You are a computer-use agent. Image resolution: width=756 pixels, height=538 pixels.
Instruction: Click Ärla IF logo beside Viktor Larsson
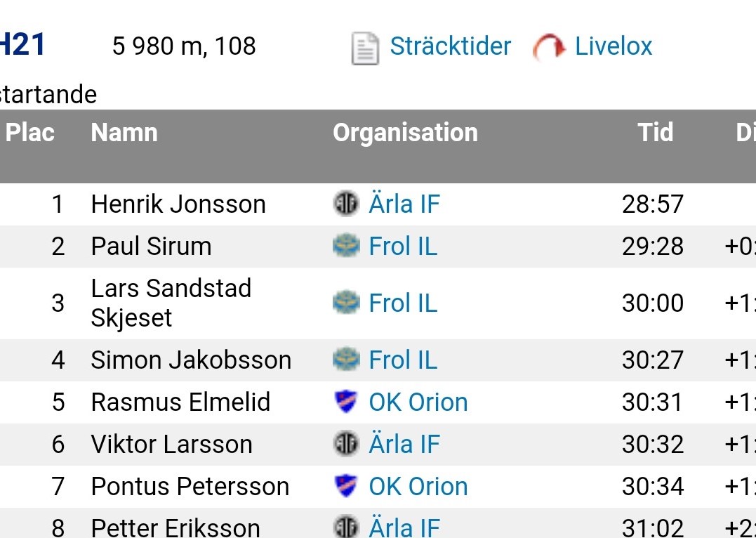(x=345, y=444)
